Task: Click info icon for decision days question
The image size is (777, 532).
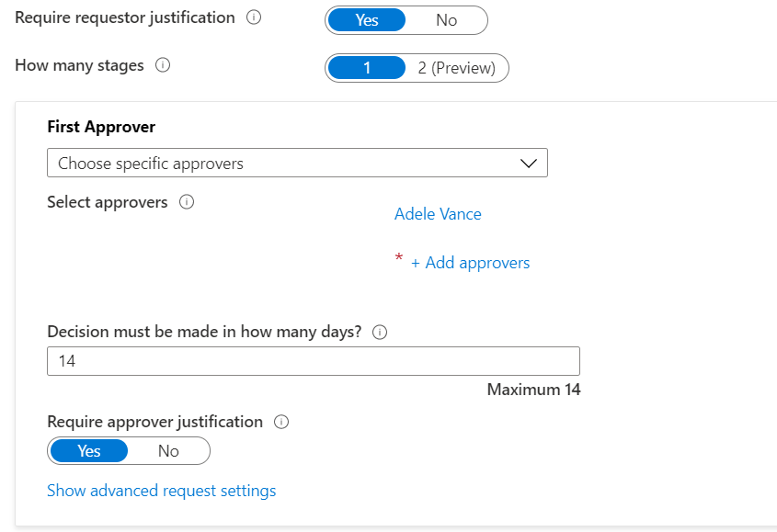Action: pos(380,333)
